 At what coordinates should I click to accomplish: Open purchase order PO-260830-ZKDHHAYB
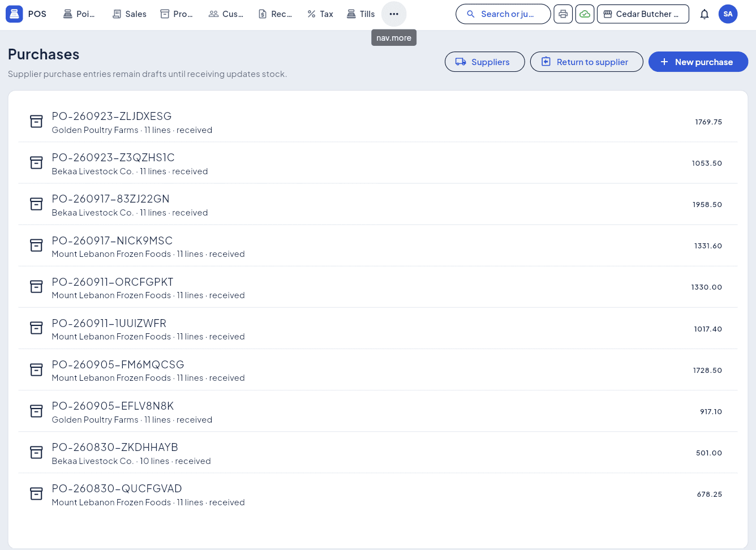(x=378, y=453)
